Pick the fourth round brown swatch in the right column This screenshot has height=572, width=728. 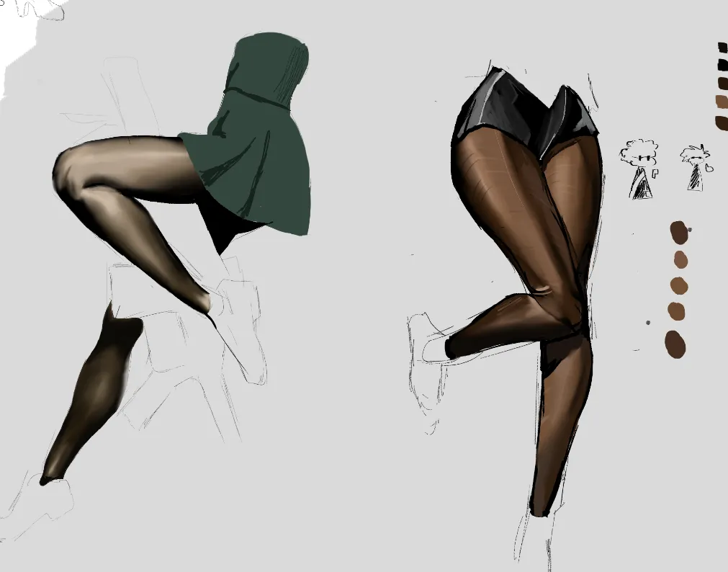tap(677, 310)
